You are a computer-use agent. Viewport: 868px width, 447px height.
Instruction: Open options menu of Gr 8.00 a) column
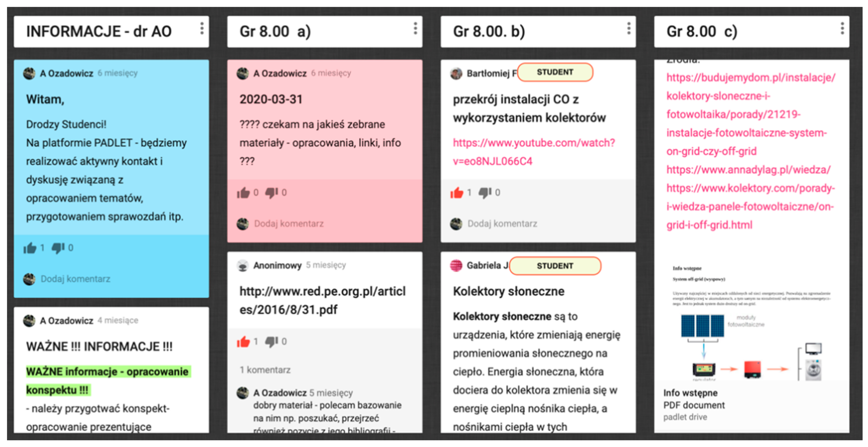[x=415, y=29]
